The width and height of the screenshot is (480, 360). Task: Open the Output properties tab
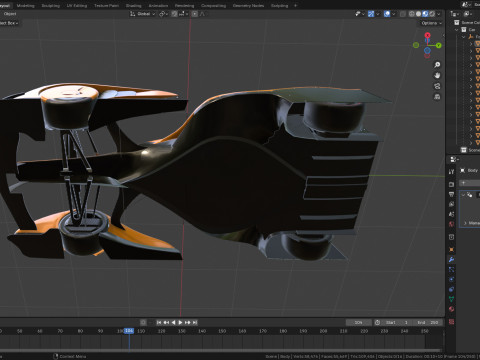click(451, 194)
